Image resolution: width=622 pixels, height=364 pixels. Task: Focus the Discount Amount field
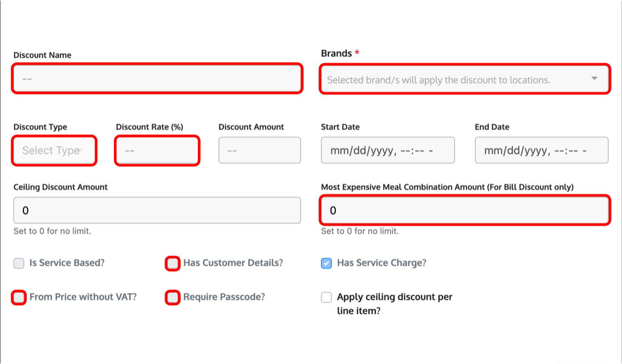tap(259, 150)
